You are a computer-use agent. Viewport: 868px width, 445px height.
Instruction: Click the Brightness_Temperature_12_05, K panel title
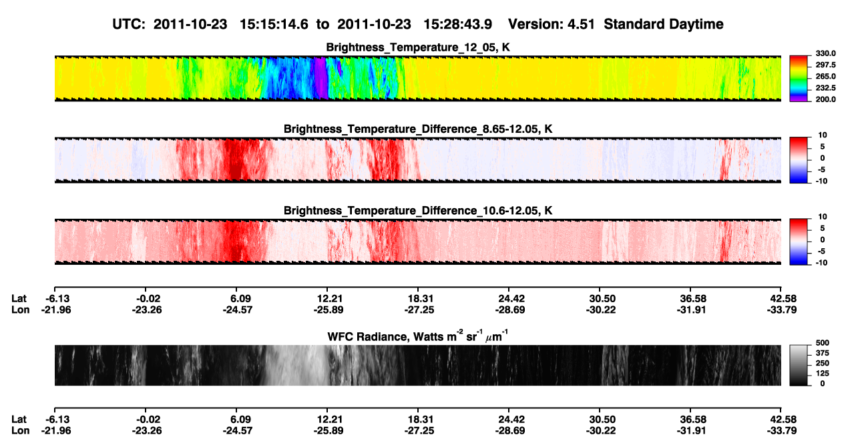(419, 47)
